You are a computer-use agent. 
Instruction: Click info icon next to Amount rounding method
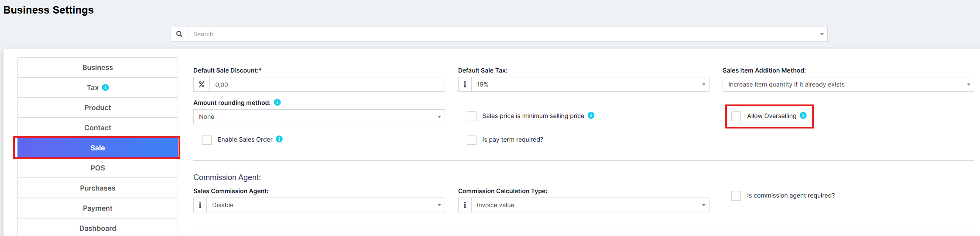coord(278,102)
